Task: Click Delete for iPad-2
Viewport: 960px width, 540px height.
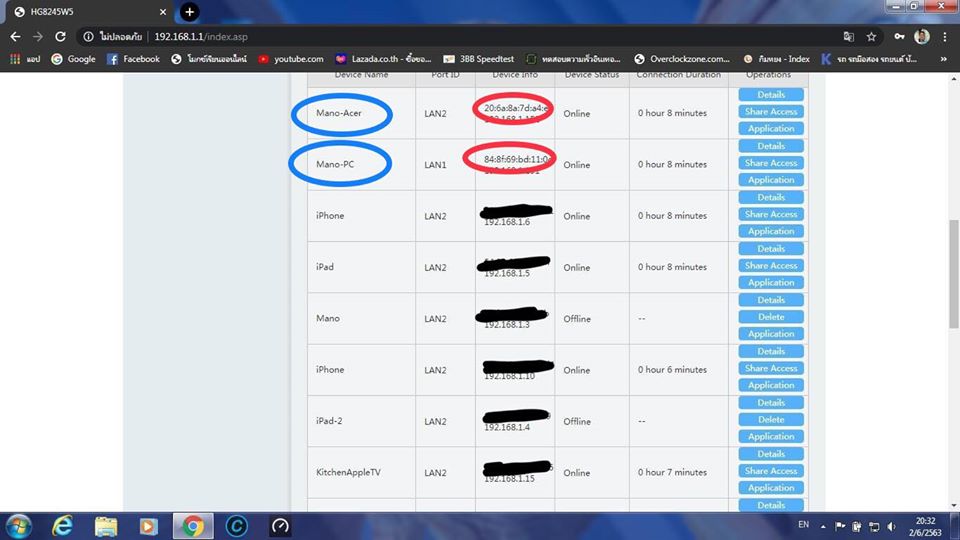Action: [x=771, y=420]
